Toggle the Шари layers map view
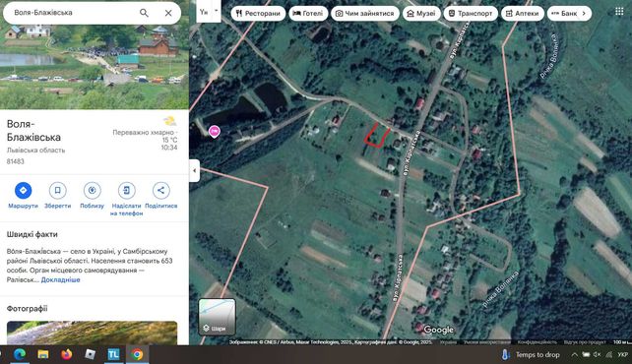The width and height of the screenshot is (632, 364). click(x=217, y=317)
